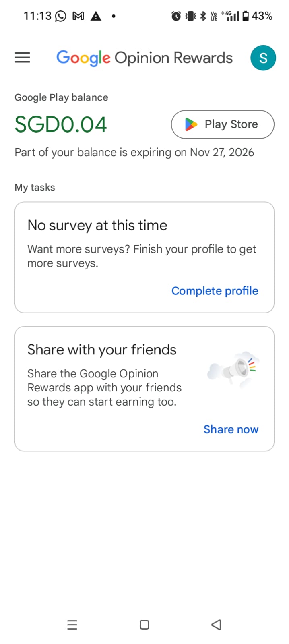Tap the Bluetooth status icon
This screenshot has width=289, height=644.
coord(203,16)
